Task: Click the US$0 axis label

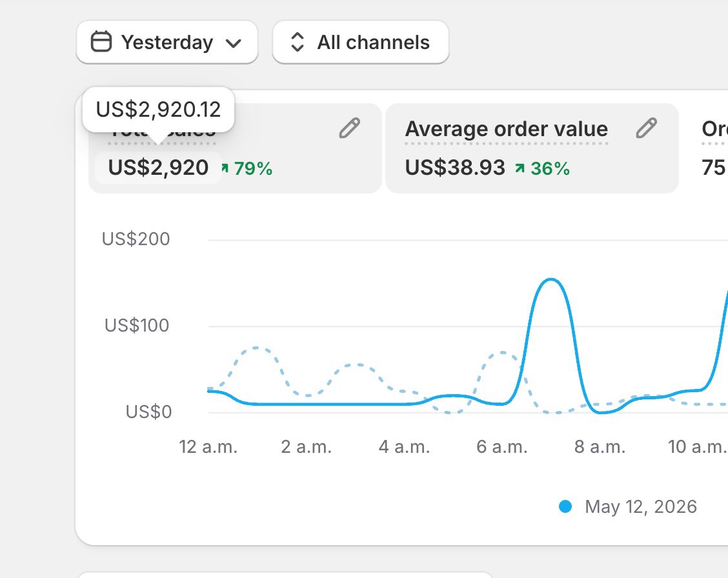Action: pyautogui.click(x=148, y=412)
